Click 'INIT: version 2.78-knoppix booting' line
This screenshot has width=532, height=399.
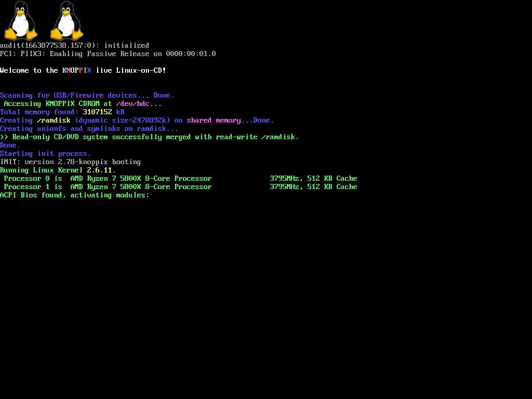pos(71,162)
